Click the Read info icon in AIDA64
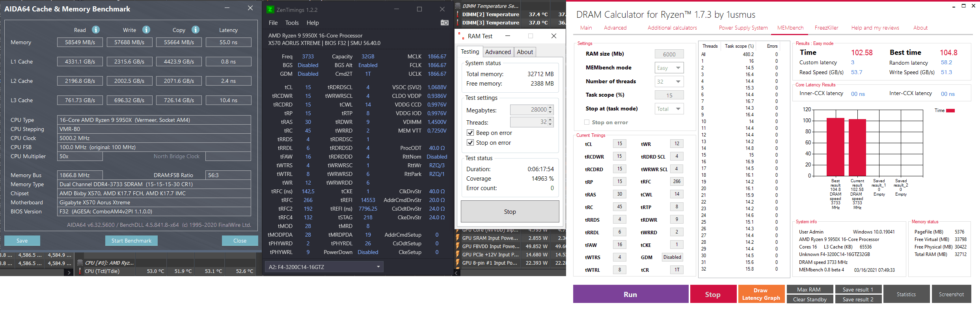This screenshot has width=980, height=312. pyautogui.click(x=96, y=30)
